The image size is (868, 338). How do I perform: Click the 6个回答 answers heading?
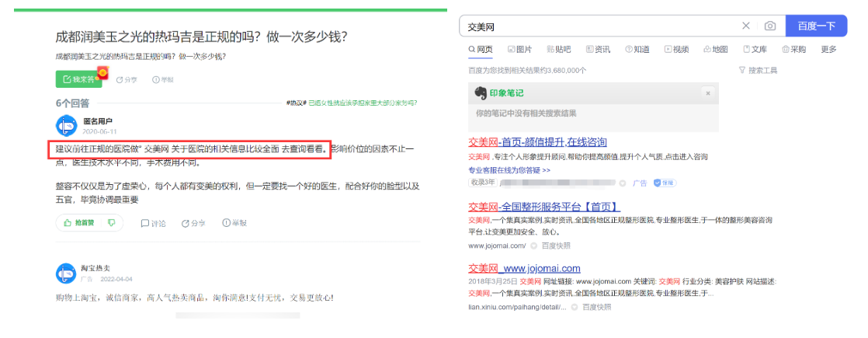point(72,103)
